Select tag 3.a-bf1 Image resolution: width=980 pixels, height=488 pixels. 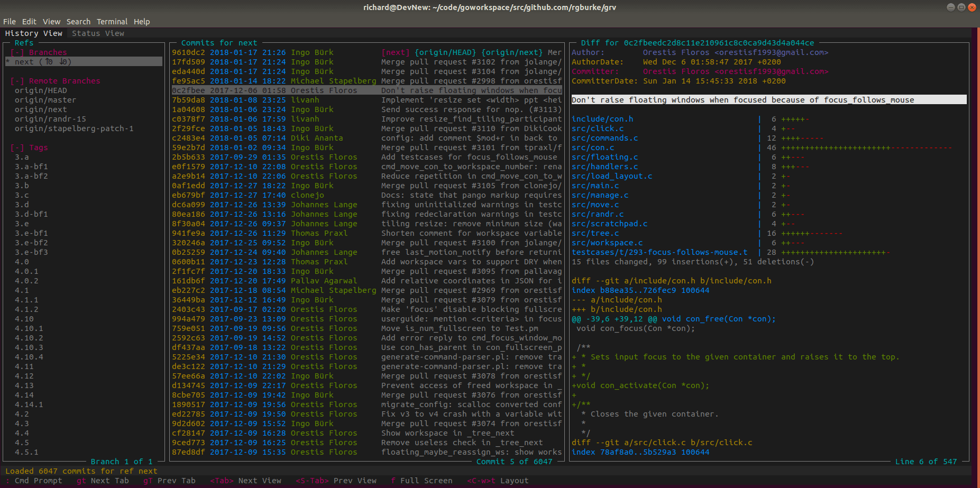pyautogui.click(x=31, y=167)
